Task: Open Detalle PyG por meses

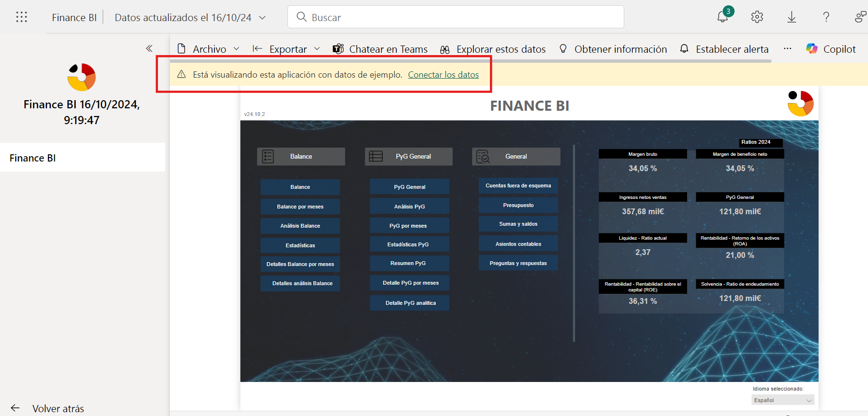Action: click(410, 283)
